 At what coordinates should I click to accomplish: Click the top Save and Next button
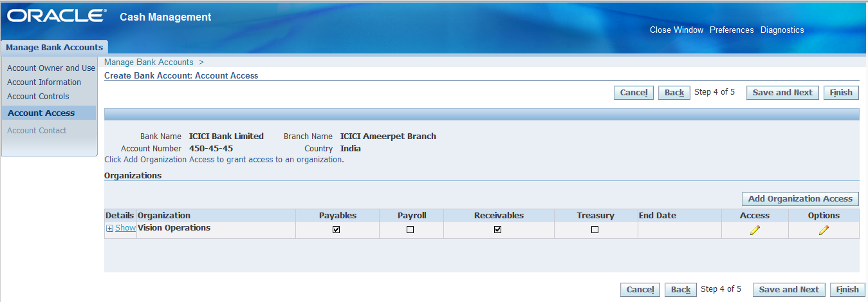[x=782, y=93]
